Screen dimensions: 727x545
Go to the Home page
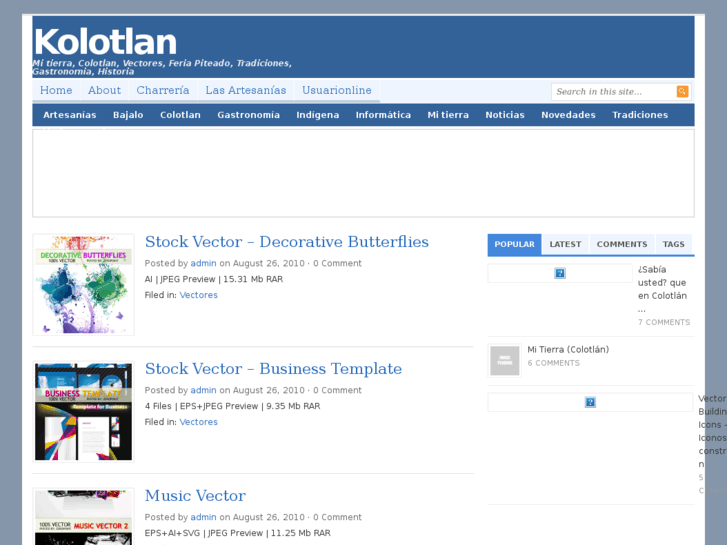coord(56,90)
